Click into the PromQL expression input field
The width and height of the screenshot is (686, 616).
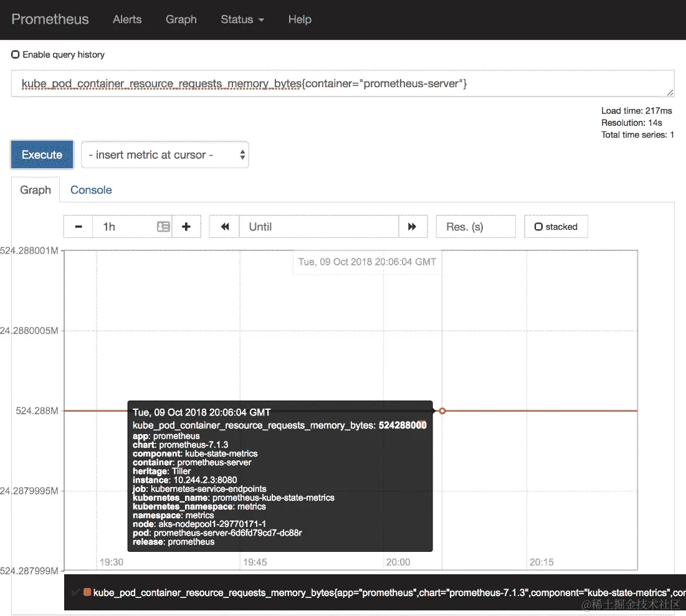[343, 83]
